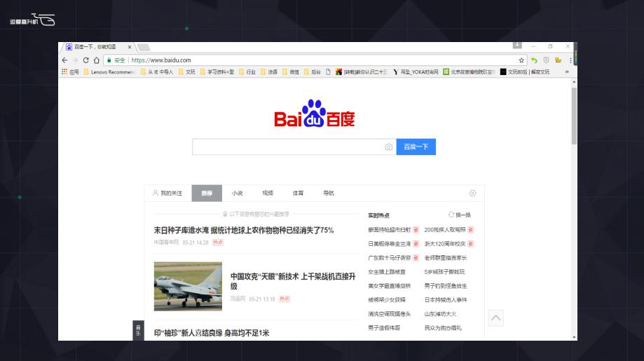
Task: Click the green undo arrow extension icon
Action: (x=534, y=60)
